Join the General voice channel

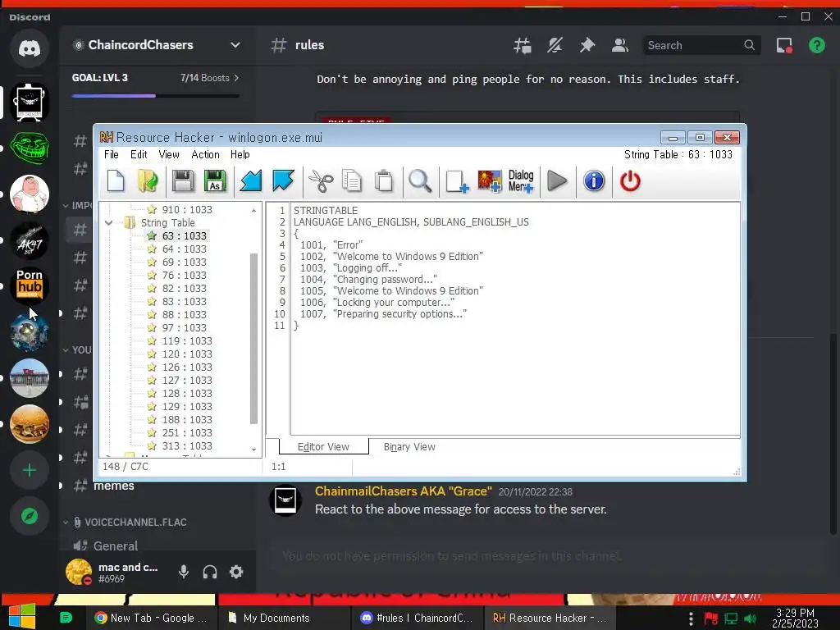click(x=115, y=546)
